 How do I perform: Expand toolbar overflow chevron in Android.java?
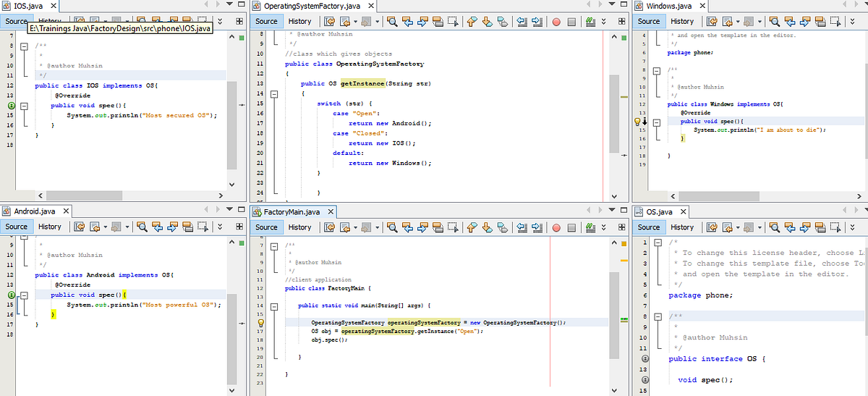coord(220,227)
